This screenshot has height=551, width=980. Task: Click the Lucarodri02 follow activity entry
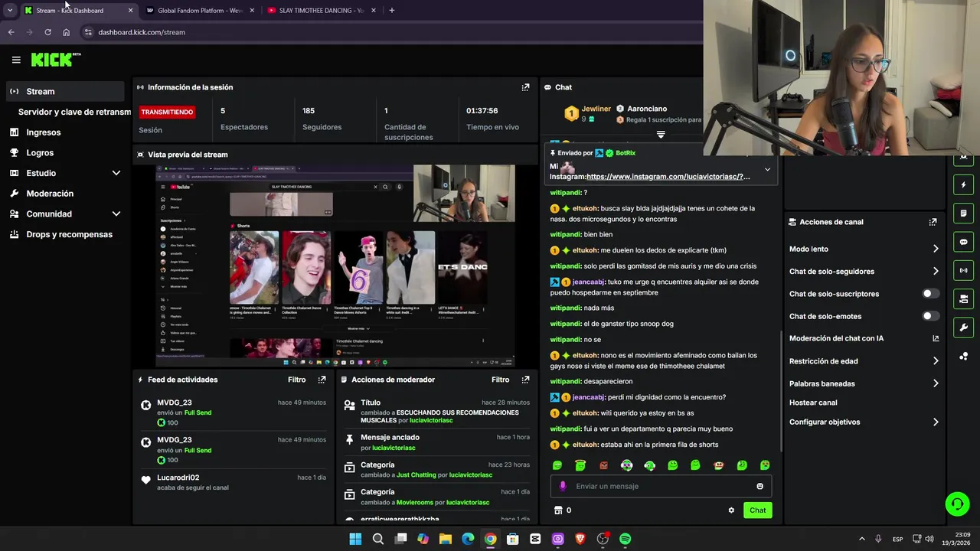(233, 482)
